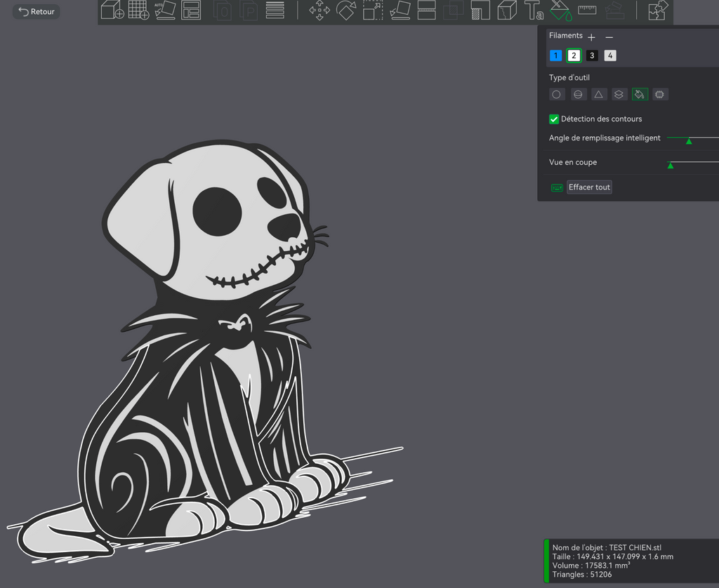
Task: Select the Lay on face tool
Action: click(x=400, y=10)
